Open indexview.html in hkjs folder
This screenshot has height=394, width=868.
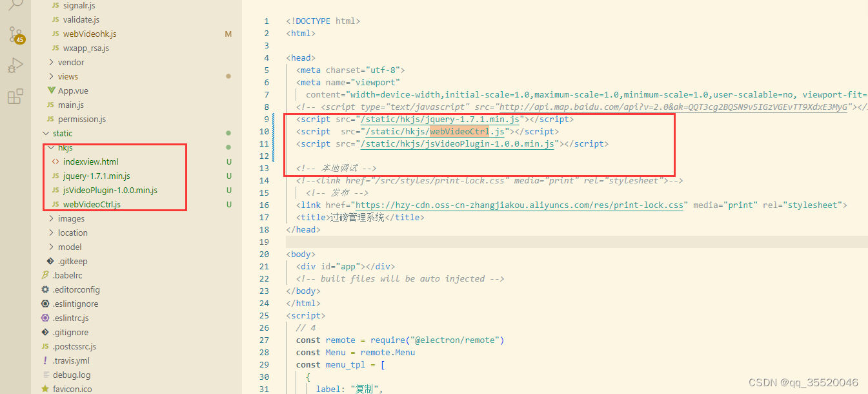pyautogui.click(x=91, y=161)
